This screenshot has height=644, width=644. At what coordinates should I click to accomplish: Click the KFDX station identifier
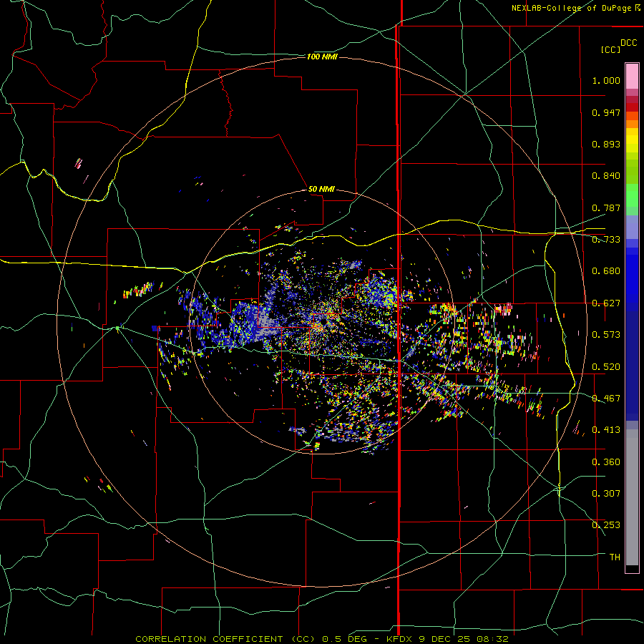click(x=400, y=639)
